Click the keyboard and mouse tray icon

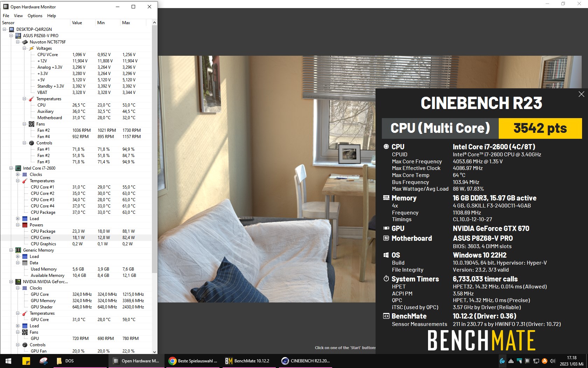click(x=519, y=361)
